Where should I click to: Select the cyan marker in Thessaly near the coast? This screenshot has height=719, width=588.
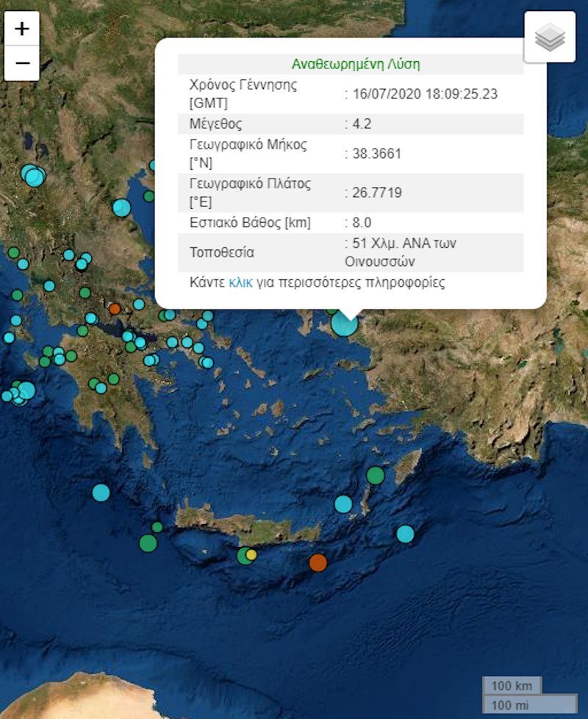coord(121,208)
